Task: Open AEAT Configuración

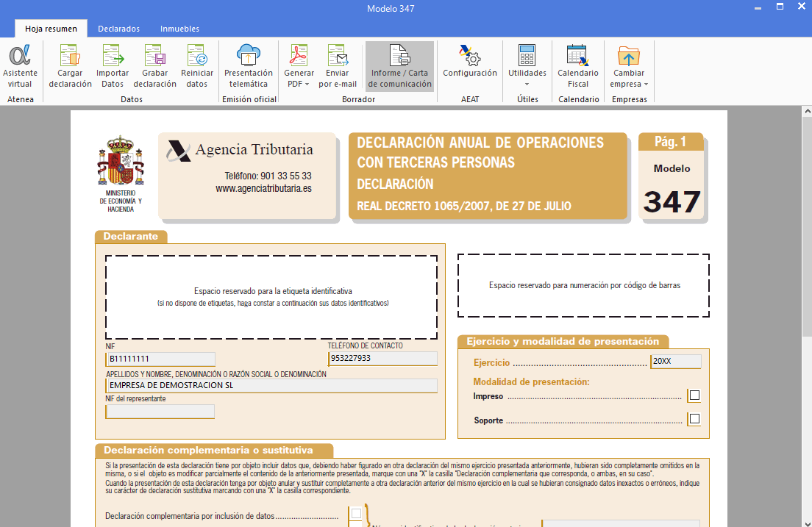Action: 470,62
